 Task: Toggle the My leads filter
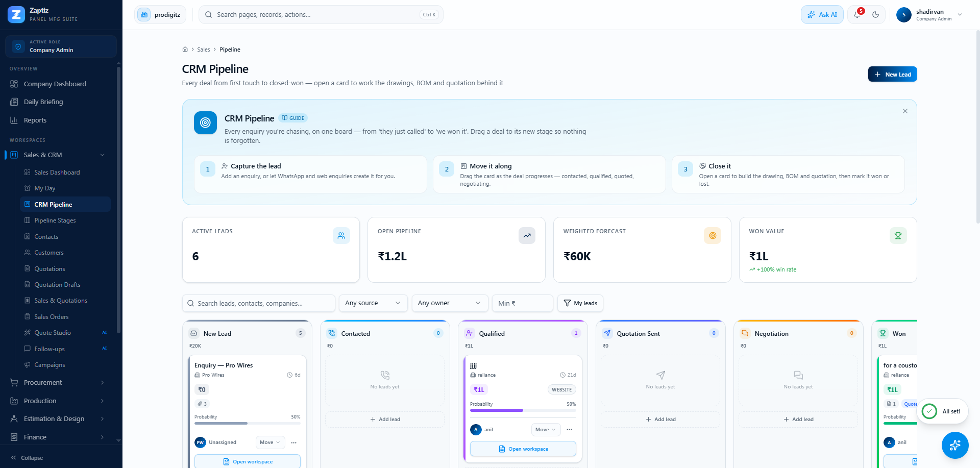pos(580,303)
